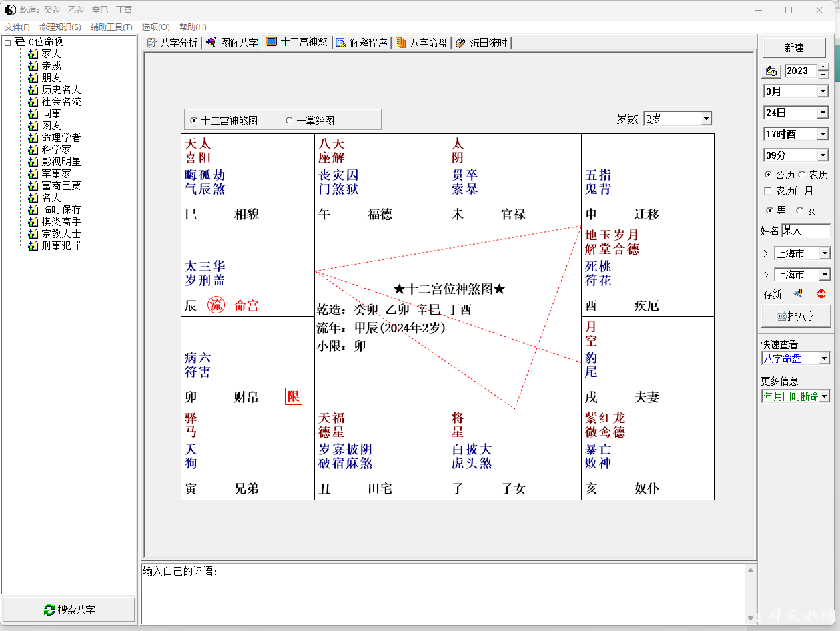Open the 岁数 age dropdown
Image resolution: width=840 pixels, height=631 pixels.
coord(706,119)
